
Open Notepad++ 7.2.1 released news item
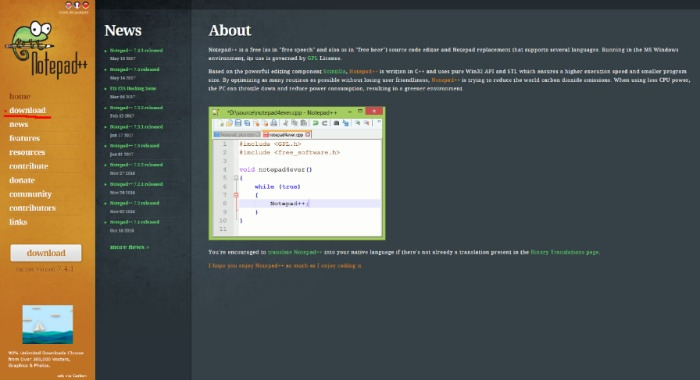136,184
